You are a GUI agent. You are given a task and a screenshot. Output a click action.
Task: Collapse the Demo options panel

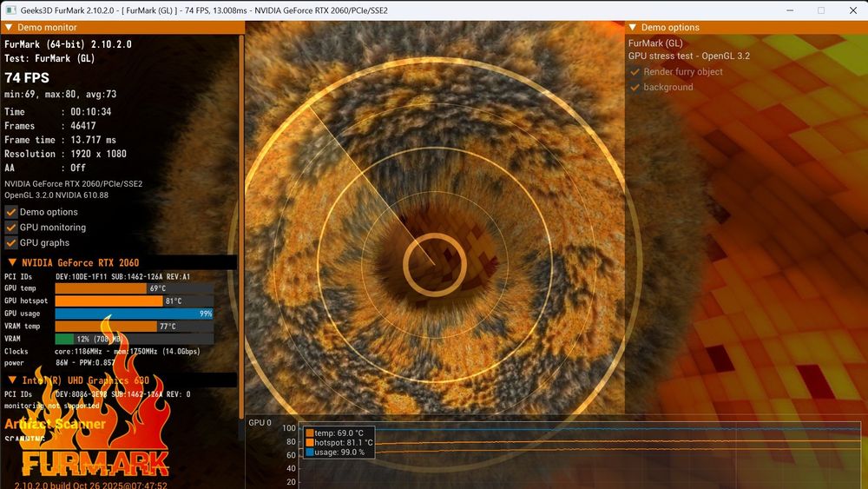[x=632, y=27]
